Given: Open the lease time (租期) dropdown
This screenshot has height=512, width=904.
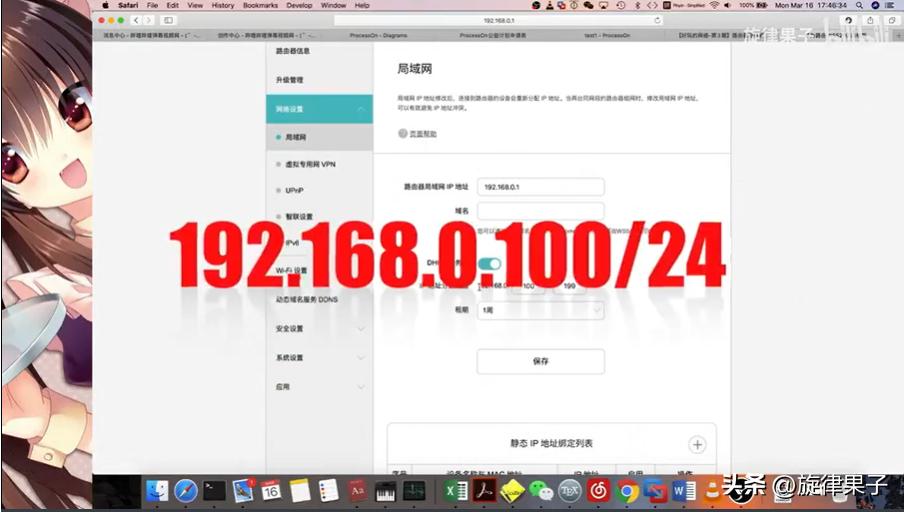Looking at the screenshot, I should [x=541, y=310].
